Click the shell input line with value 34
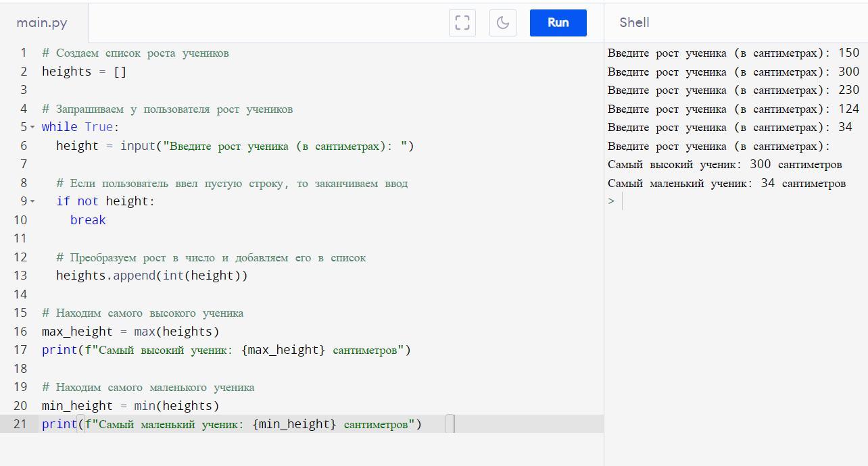This screenshot has height=466, width=868. pyautogui.click(x=730, y=127)
